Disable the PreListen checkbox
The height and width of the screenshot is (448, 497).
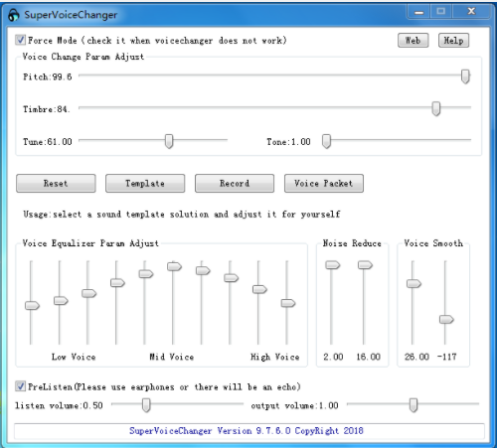(20, 386)
